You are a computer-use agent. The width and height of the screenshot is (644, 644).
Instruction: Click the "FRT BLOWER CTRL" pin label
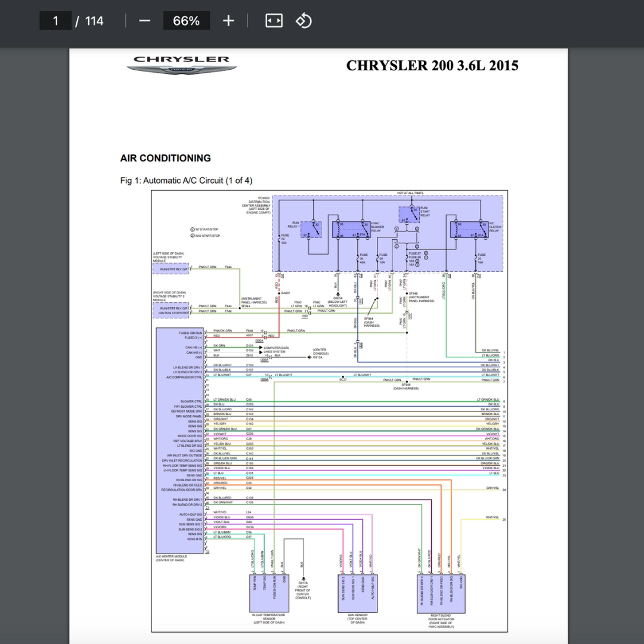coord(188,406)
